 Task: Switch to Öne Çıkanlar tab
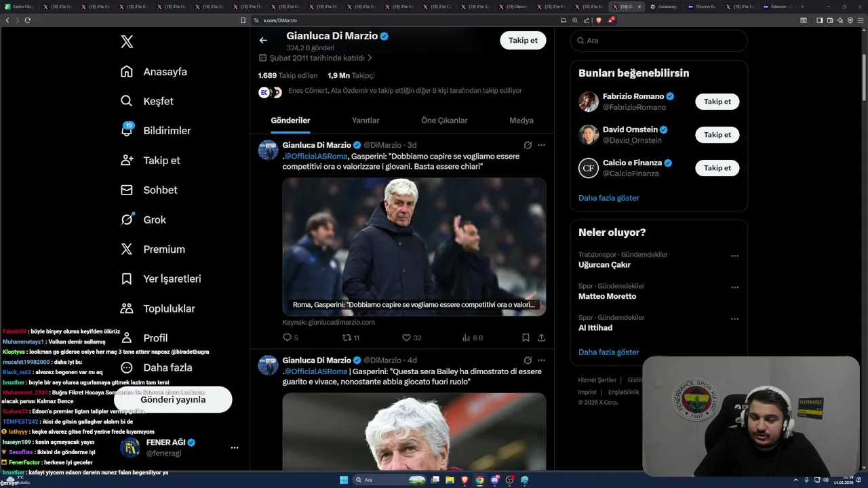click(x=444, y=120)
